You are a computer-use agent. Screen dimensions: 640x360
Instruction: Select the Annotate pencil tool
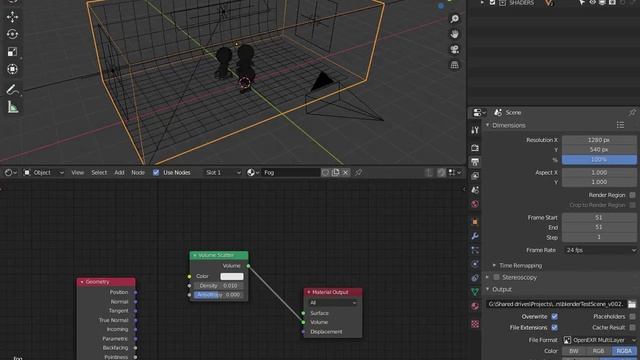click(12, 90)
